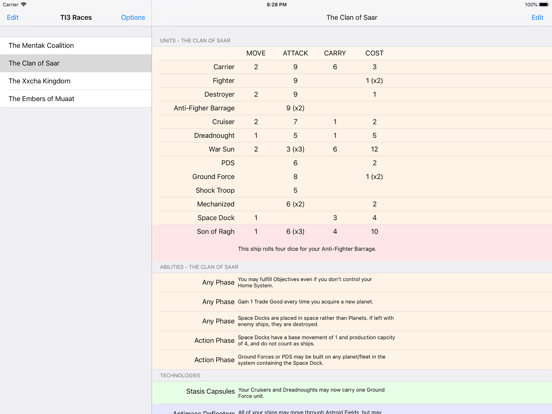Select the Destroyer unit row

(x=352, y=94)
